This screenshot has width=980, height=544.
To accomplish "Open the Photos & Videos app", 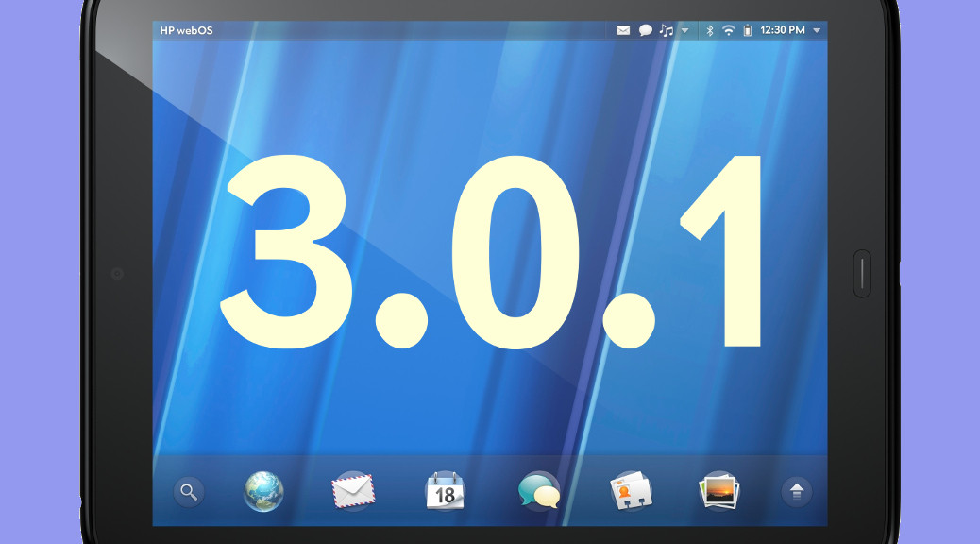I will (x=719, y=491).
